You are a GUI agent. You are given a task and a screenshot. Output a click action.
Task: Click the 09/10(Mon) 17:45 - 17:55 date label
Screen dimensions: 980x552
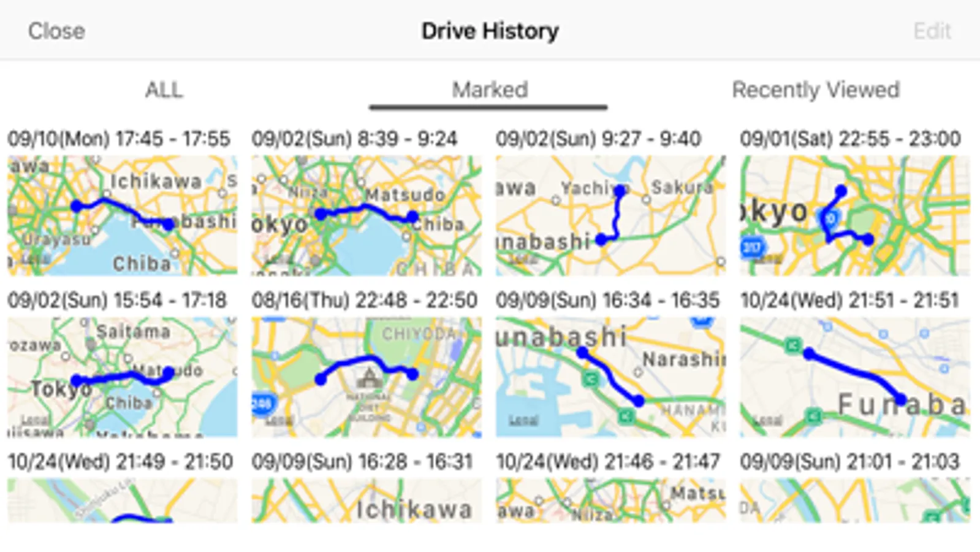119,139
